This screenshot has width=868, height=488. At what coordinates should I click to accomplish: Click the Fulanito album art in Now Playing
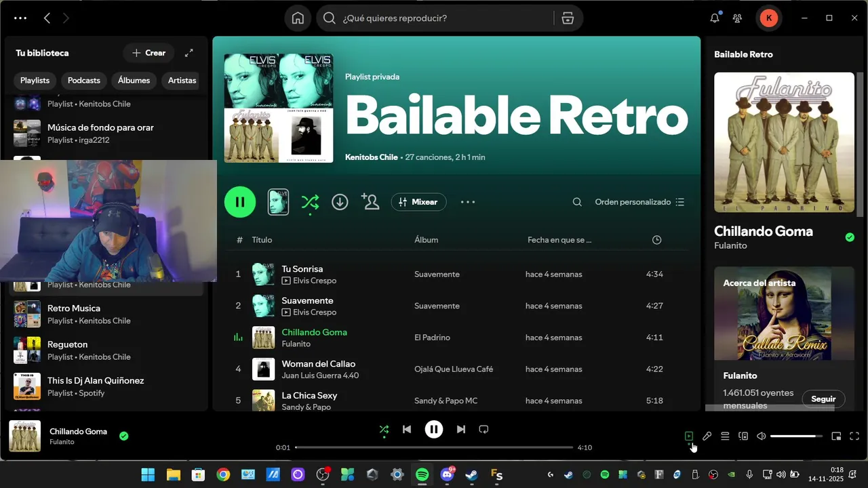[x=784, y=142]
